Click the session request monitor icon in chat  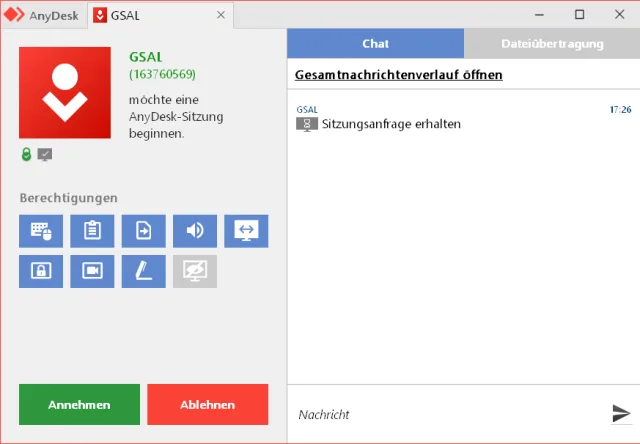coord(307,124)
